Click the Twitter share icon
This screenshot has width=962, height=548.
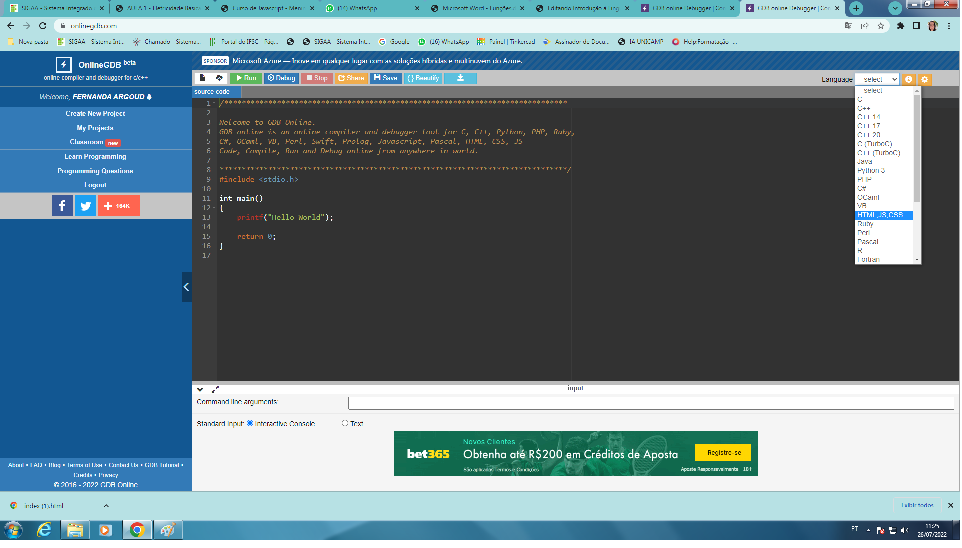pos(86,205)
